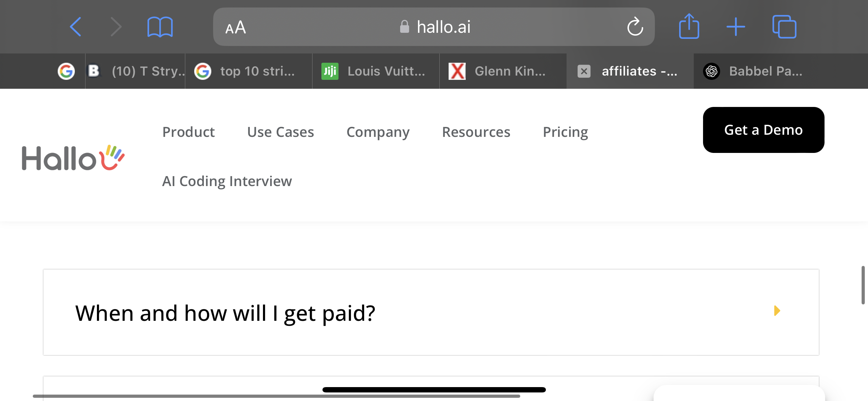Open the Company menu
This screenshot has height=401, width=868.
(378, 132)
